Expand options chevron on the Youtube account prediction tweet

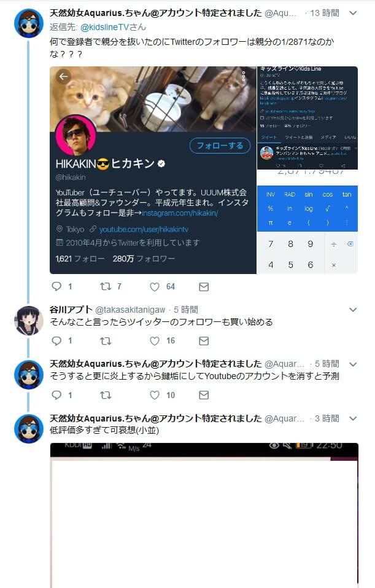[352, 364]
